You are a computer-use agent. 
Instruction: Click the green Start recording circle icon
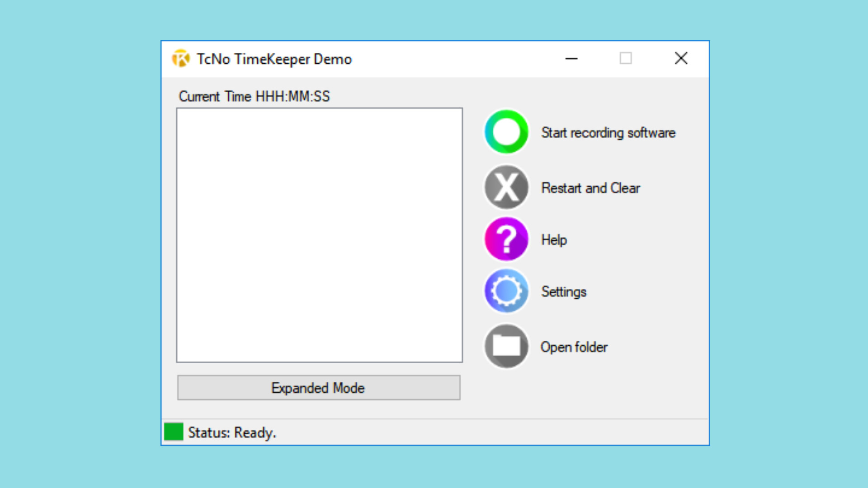506,132
